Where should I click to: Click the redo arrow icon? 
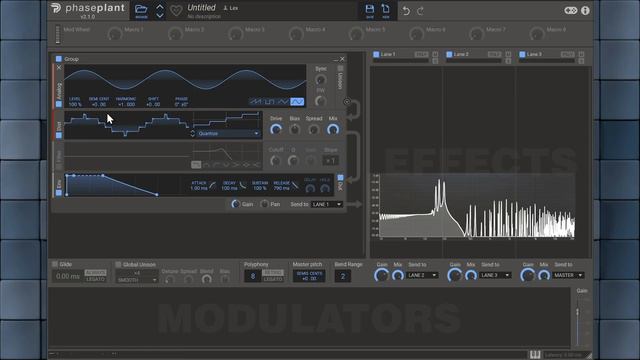click(x=420, y=11)
